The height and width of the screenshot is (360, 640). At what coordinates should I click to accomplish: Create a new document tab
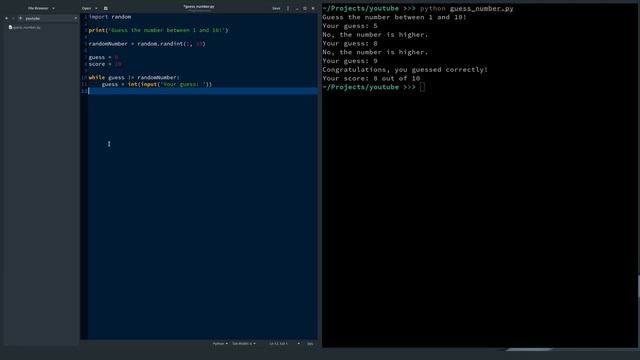pos(106,8)
